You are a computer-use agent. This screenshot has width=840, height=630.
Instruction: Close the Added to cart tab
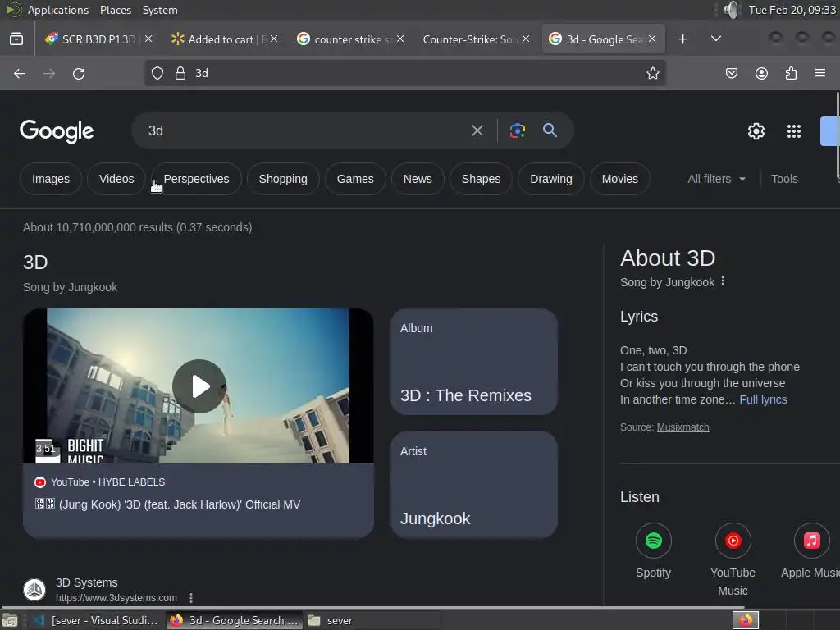(x=274, y=39)
